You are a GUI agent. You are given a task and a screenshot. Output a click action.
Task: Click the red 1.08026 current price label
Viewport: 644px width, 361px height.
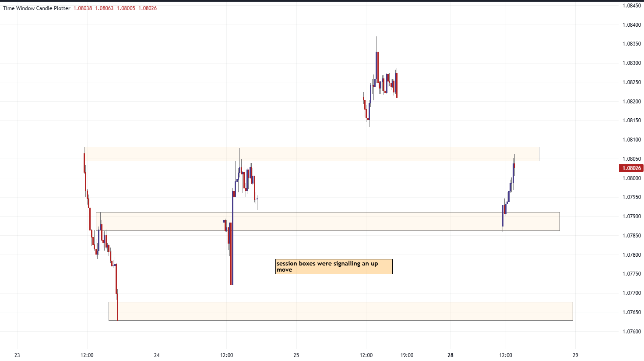(630, 168)
